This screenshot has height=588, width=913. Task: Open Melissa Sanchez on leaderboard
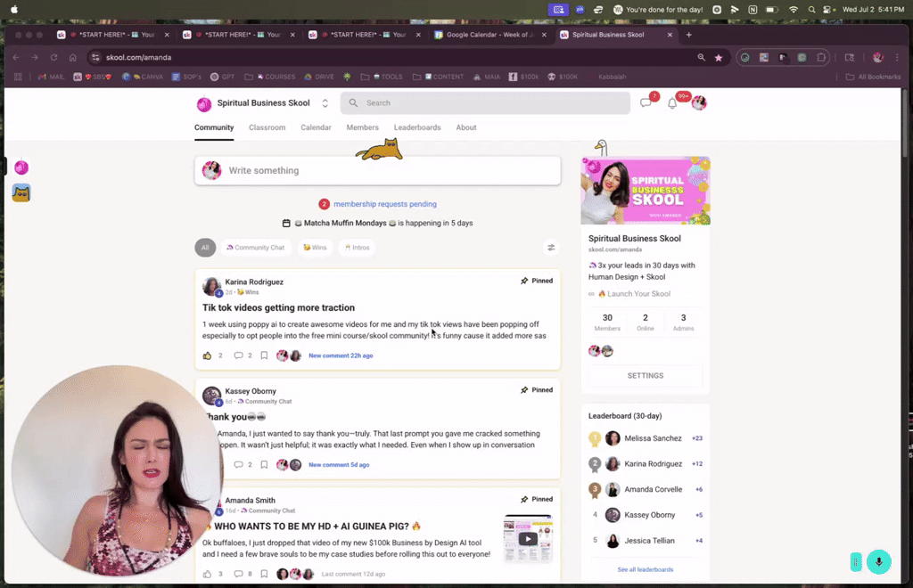tap(653, 438)
